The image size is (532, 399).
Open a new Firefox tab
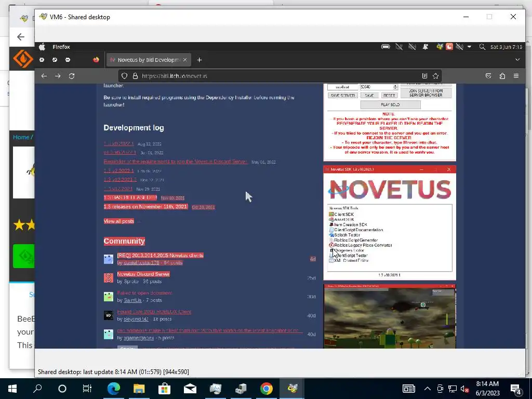pyautogui.click(x=199, y=60)
